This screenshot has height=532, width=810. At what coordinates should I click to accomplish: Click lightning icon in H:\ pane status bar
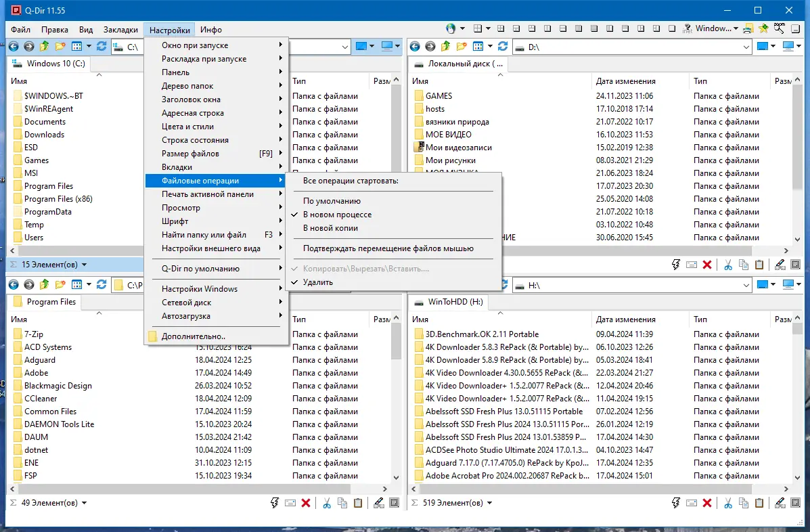click(x=676, y=503)
